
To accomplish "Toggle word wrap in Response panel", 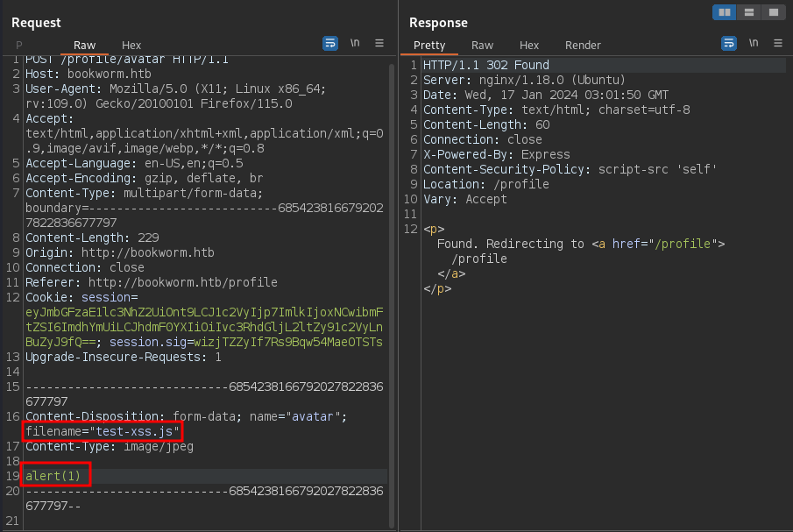I will click(729, 44).
